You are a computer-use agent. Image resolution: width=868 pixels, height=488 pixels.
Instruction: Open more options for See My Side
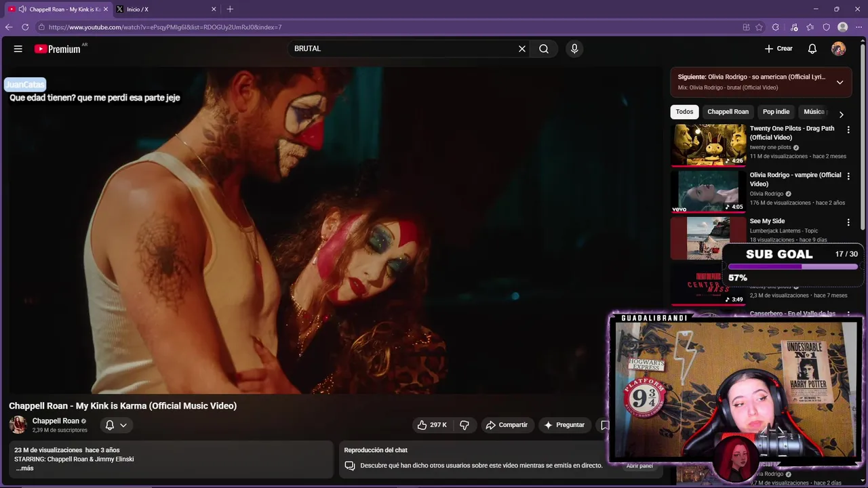[848, 222]
